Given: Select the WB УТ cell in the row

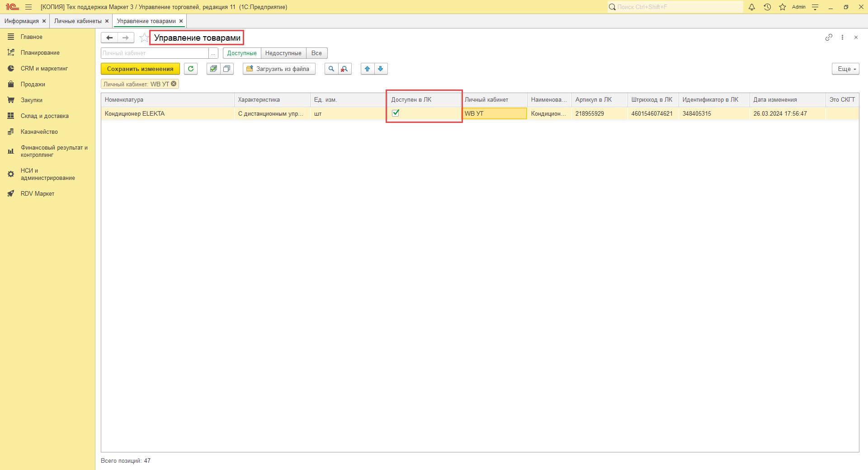Looking at the screenshot, I should tap(495, 114).
